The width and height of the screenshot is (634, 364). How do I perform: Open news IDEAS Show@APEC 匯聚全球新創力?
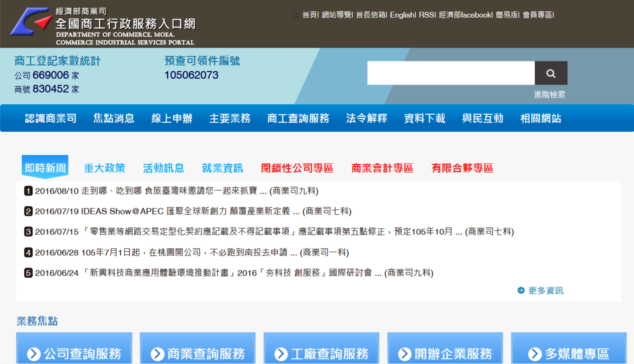click(x=193, y=211)
